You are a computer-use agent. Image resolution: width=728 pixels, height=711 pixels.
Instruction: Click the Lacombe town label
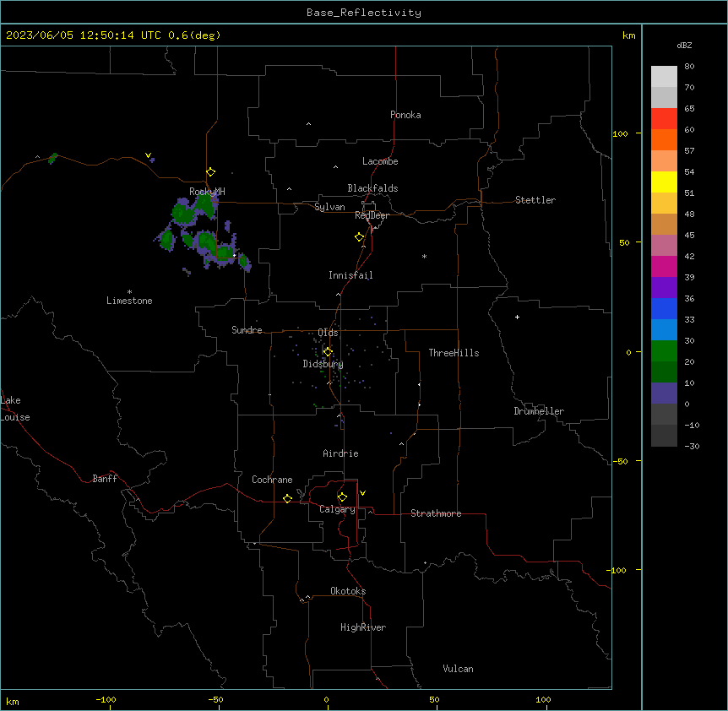pos(380,161)
